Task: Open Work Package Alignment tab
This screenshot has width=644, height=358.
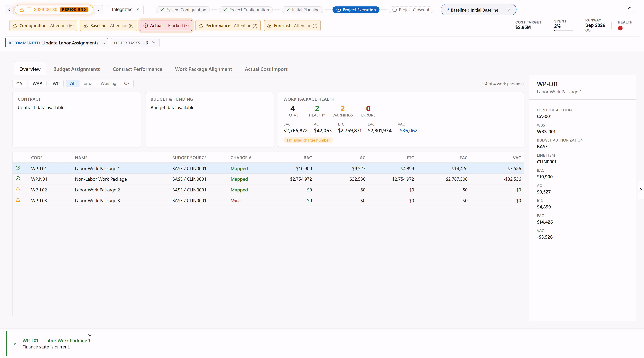Action: (203, 69)
